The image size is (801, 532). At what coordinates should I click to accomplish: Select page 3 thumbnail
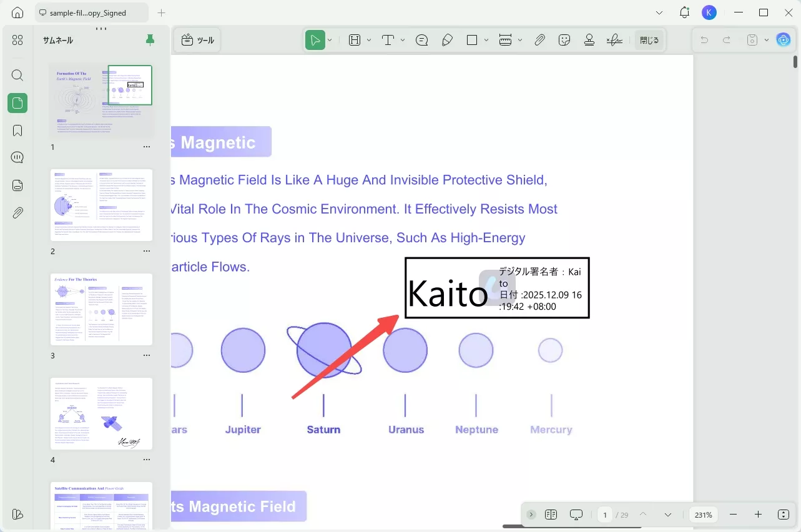101,309
